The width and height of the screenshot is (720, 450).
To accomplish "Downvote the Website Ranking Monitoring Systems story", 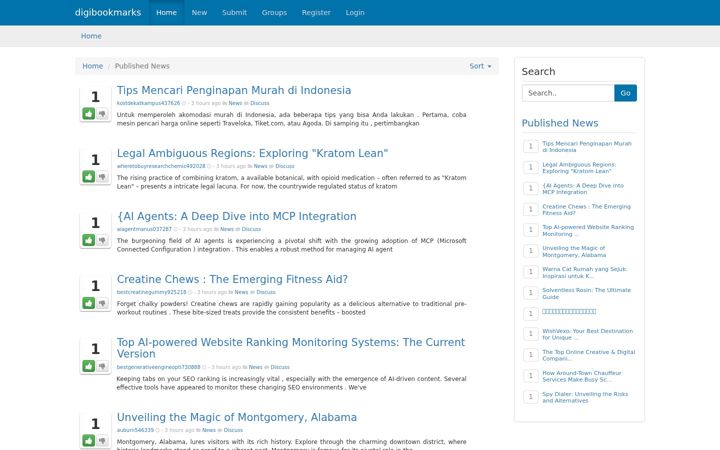I will 102,366.
